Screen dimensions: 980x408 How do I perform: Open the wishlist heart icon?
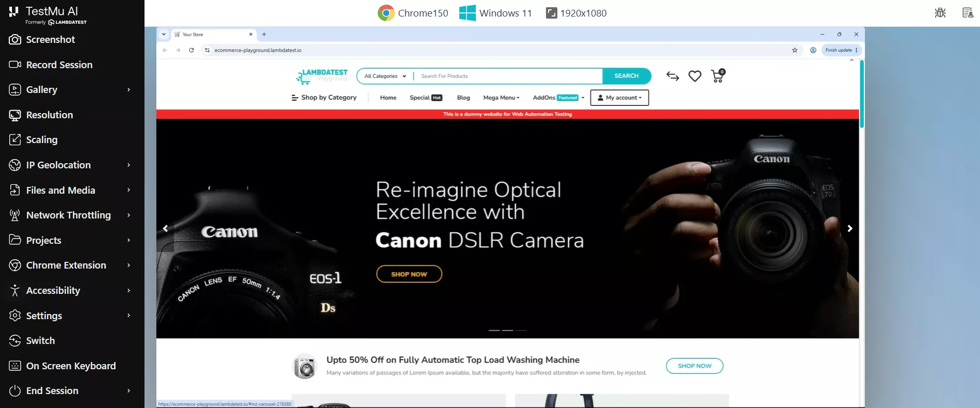tap(695, 76)
